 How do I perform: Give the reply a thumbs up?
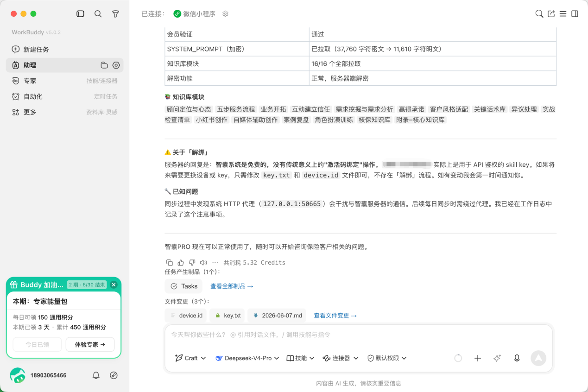coord(181,262)
